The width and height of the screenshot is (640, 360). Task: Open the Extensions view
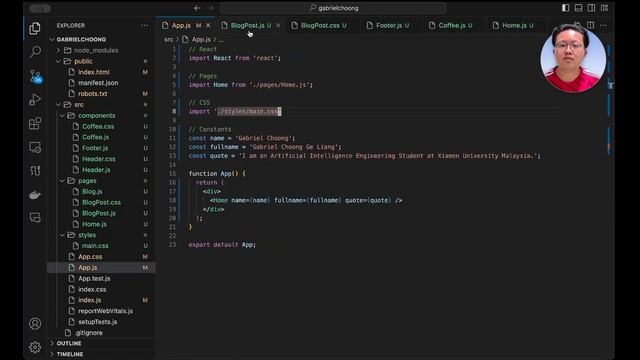(35, 123)
